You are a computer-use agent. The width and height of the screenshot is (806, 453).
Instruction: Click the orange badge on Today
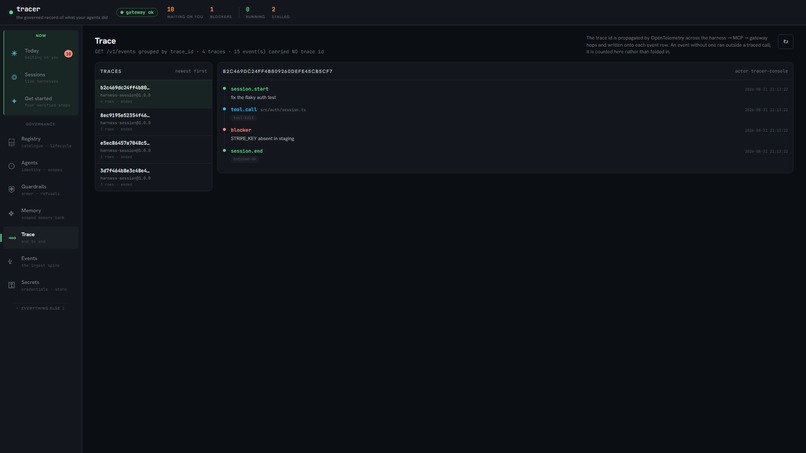coord(68,53)
